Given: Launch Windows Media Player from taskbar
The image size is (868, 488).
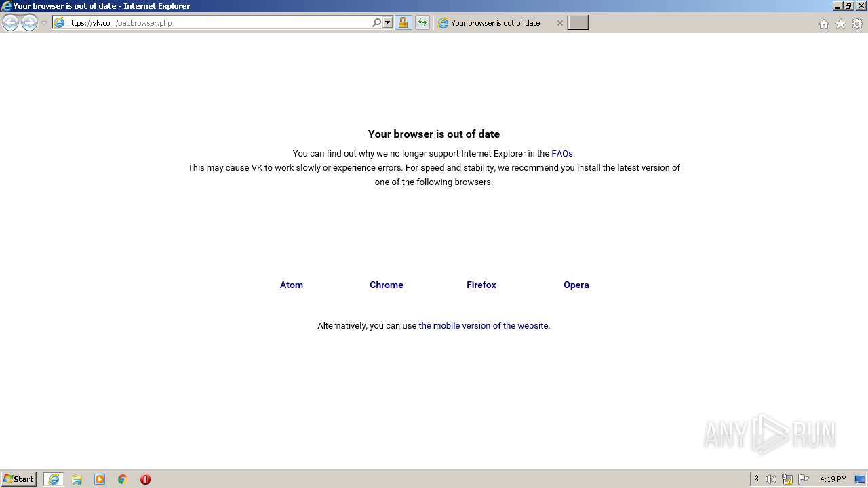Looking at the screenshot, I should (x=100, y=479).
